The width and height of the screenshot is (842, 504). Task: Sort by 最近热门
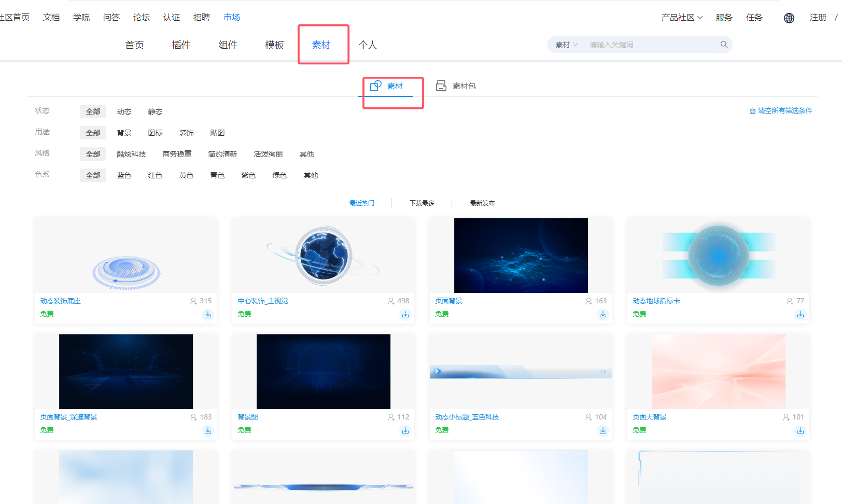tap(361, 203)
